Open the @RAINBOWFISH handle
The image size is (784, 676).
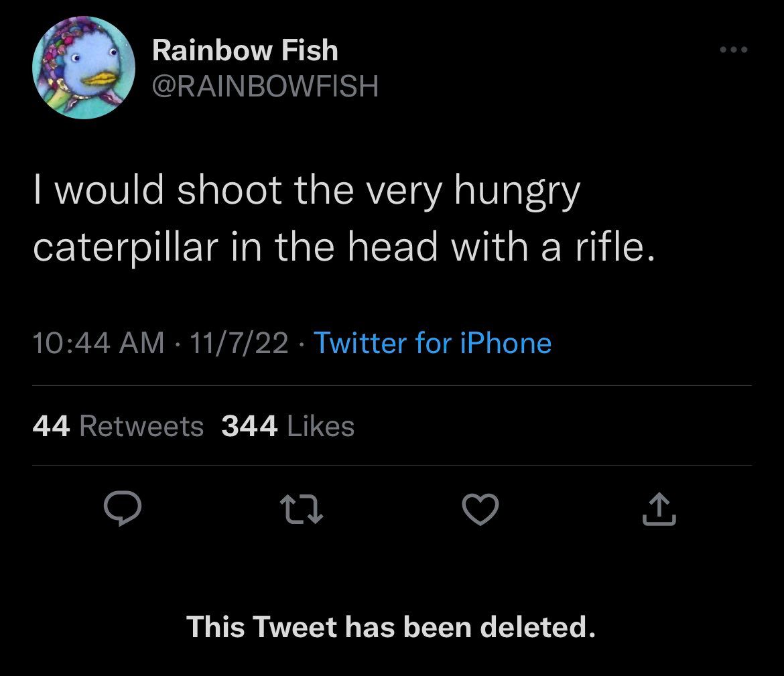pos(265,85)
